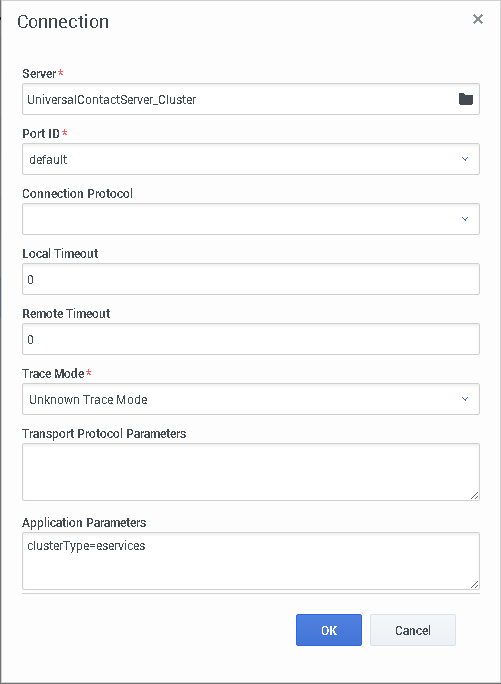Open the Connection Protocol dropdown
Screen dimensions: 501x684
click(251, 219)
